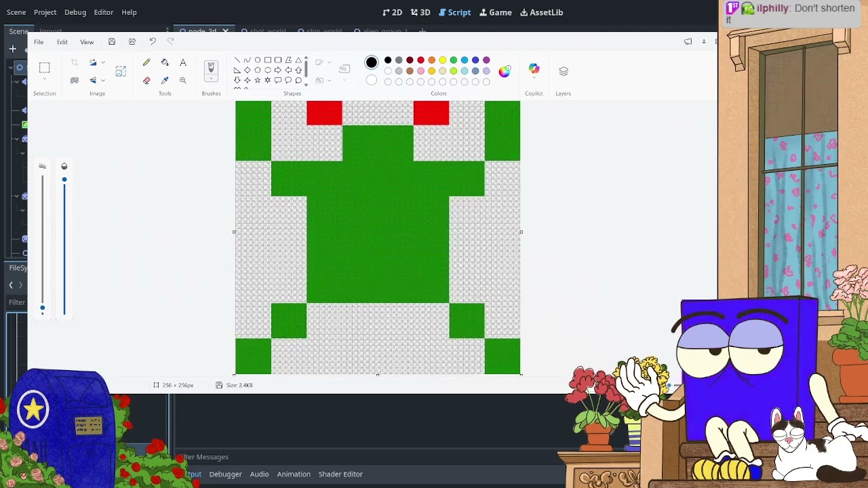Pick the red color swatch
Image resolution: width=868 pixels, height=488 pixels.
coord(420,60)
